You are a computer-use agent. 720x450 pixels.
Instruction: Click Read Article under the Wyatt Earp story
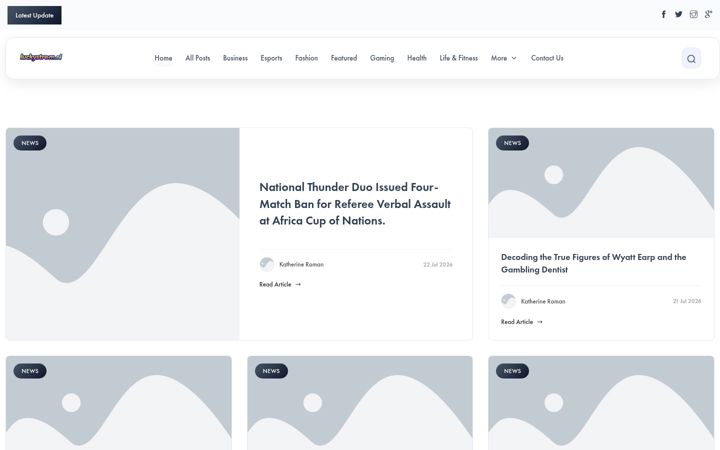(517, 322)
